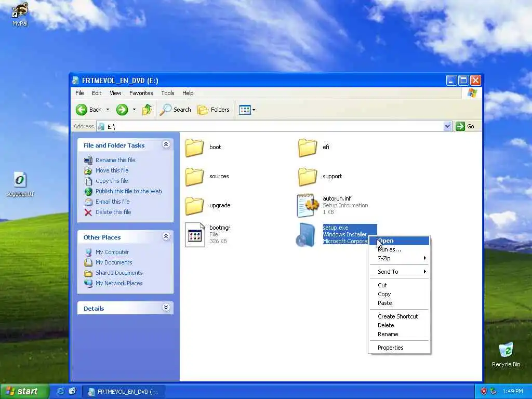This screenshot has width=532, height=399.
Task: Open the Favorites menu
Action: [x=141, y=93]
